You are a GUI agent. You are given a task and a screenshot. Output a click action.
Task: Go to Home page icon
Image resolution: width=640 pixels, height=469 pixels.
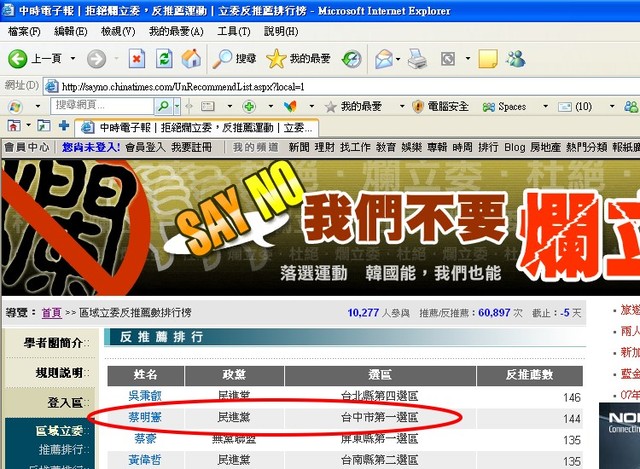(191, 59)
